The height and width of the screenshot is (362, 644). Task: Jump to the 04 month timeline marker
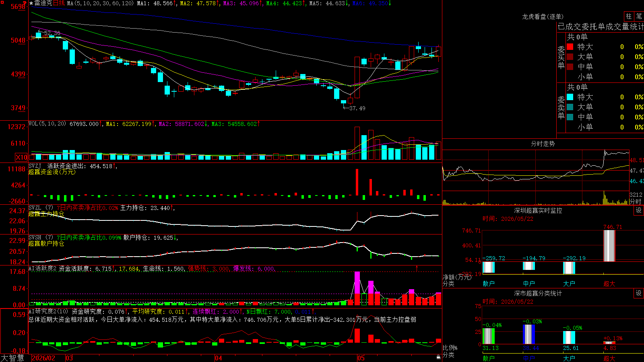pyautogui.click(x=219, y=358)
